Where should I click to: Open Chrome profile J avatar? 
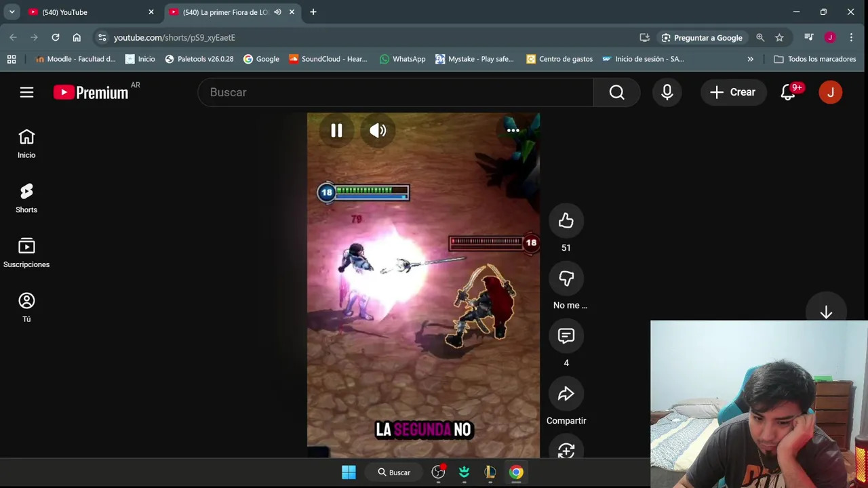pyautogui.click(x=830, y=37)
